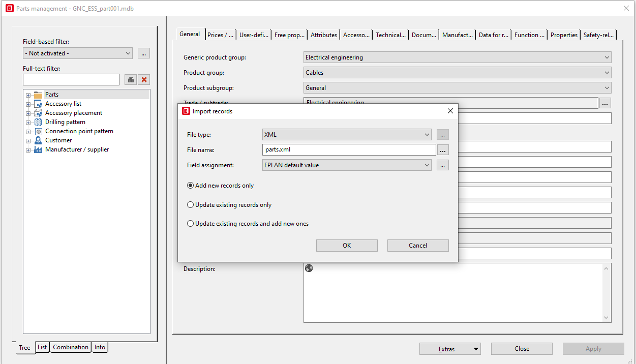Viewport: 636px width, 364px height.
Task: Expand the Drilling pattern tree node
Action: 28,123
